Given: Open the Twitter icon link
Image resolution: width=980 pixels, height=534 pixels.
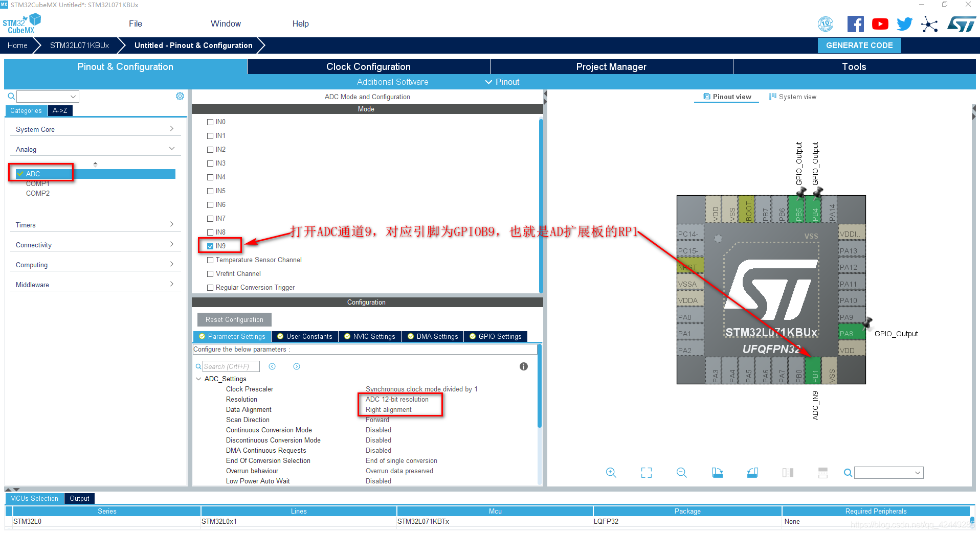Looking at the screenshot, I should (x=904, y=24).
